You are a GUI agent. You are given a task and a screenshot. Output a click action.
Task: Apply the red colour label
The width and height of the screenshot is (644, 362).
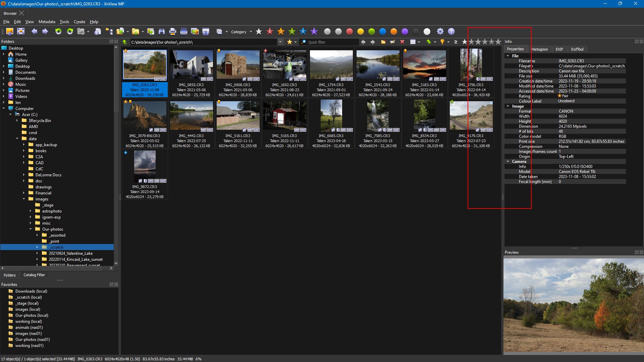click(350, 32)
